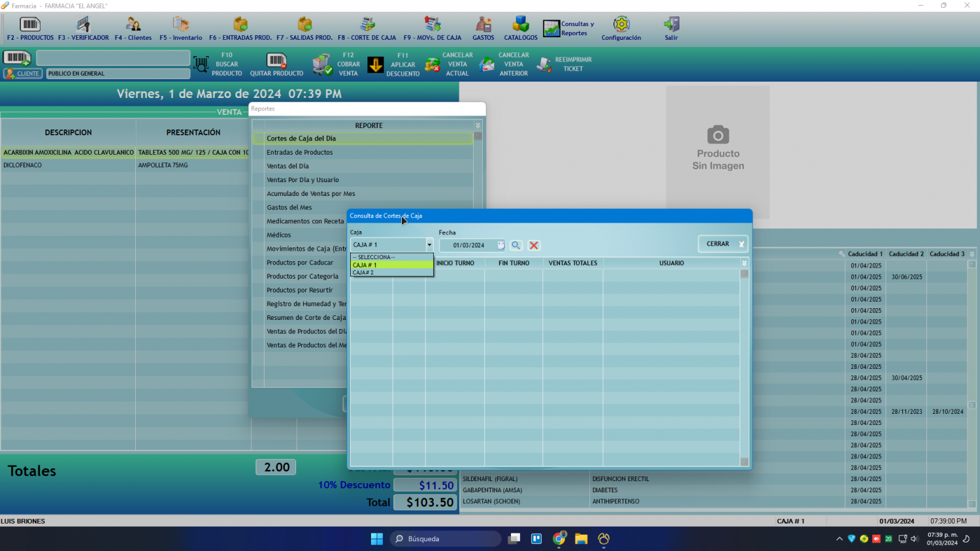
Task: Expand the chevron next to Caducidad 3
Action: (972, 254)
